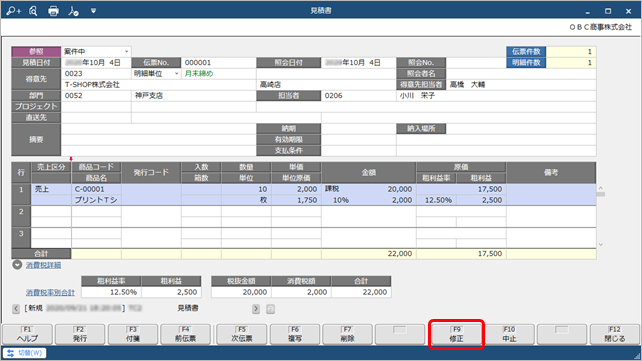Click product name cell プリントTシ
The image size is (642, 361).
[x=96, y=200]
